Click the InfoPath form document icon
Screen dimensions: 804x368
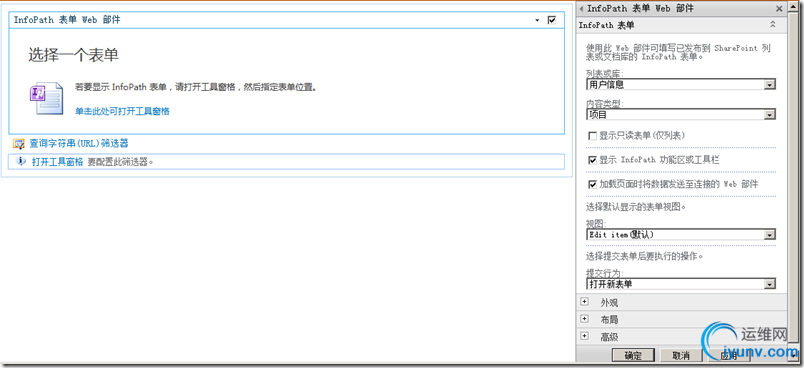[x=46, y=98]
